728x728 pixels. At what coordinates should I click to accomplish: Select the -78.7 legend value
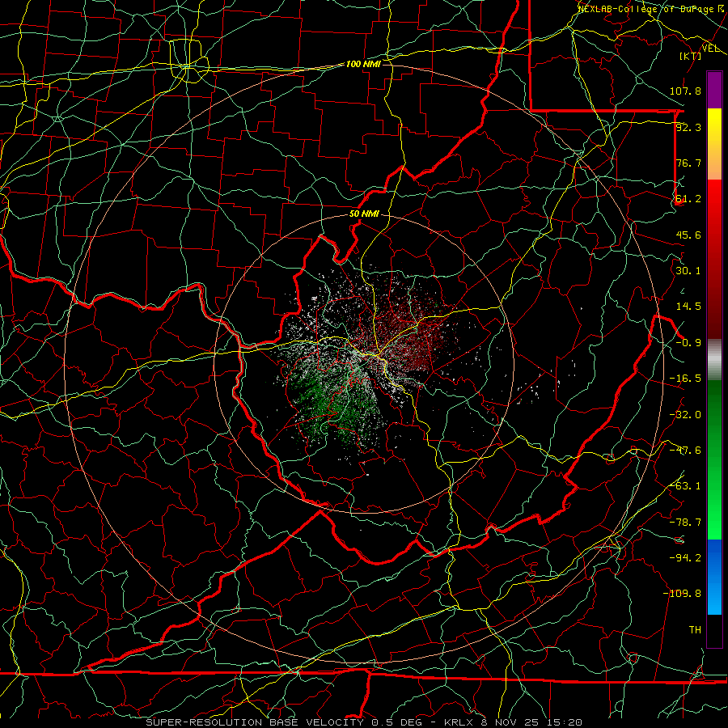coord(685,523)
